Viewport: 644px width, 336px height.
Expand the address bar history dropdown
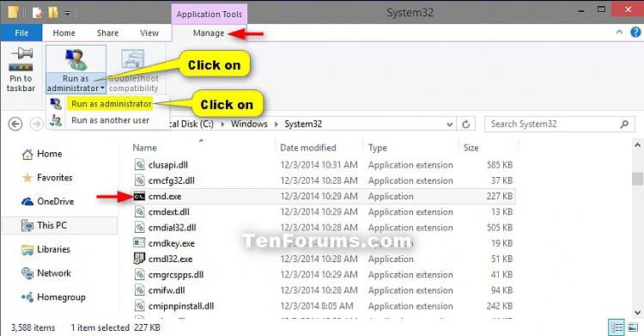pyautogui.click(x=450, y=125)
